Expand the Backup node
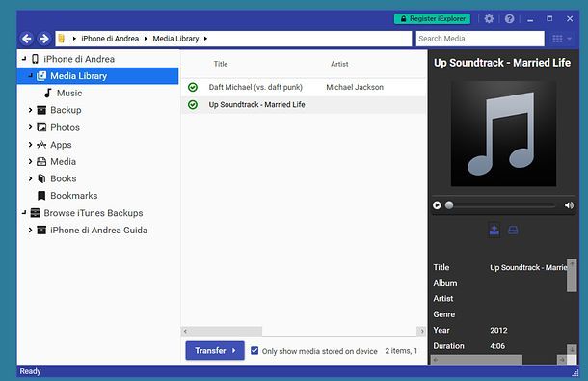This screenshot has height=381, width=588. pyautogui.click(x=31, y=110)
